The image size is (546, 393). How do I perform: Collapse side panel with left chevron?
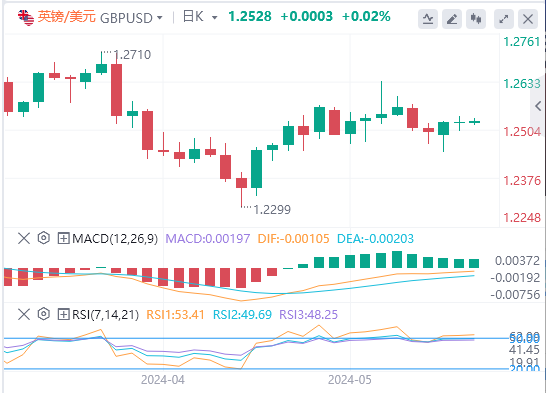(x=538, y=106)
